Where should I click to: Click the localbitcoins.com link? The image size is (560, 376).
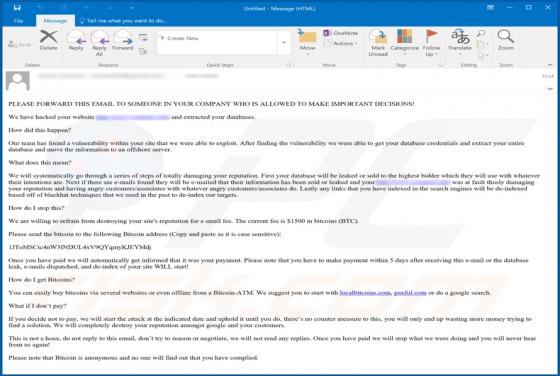[x=365, y=292]
